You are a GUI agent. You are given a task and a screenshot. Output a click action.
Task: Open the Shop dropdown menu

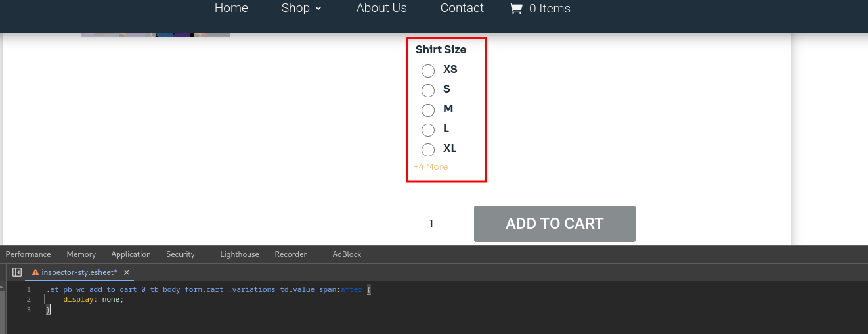click(301, 8)
